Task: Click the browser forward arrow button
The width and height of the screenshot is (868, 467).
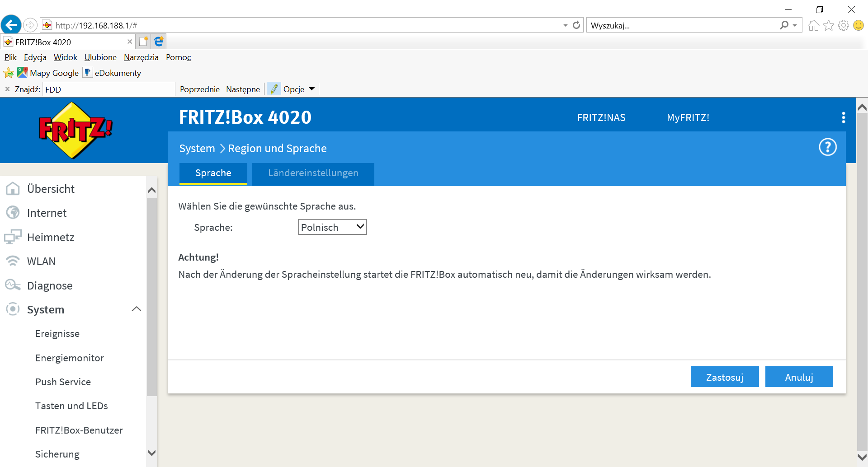Action: pyautogui.click(x=30, y=25)
